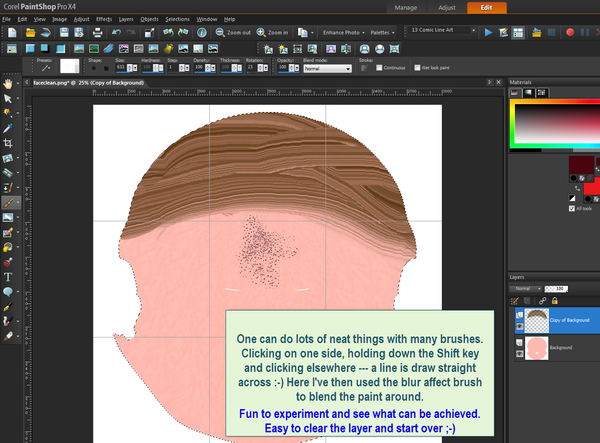Select the Crop tool
This screenshot has width=600, height=443.
(9, 143)
